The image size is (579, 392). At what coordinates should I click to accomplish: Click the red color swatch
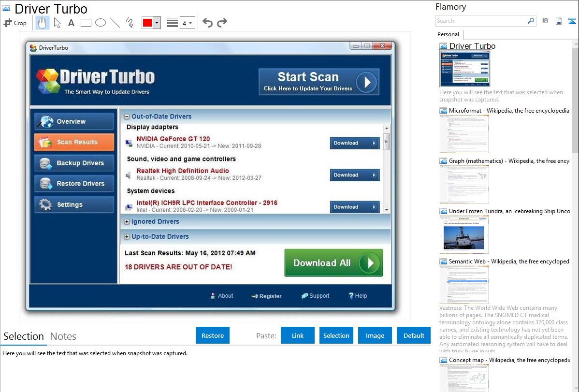point(147,23)
